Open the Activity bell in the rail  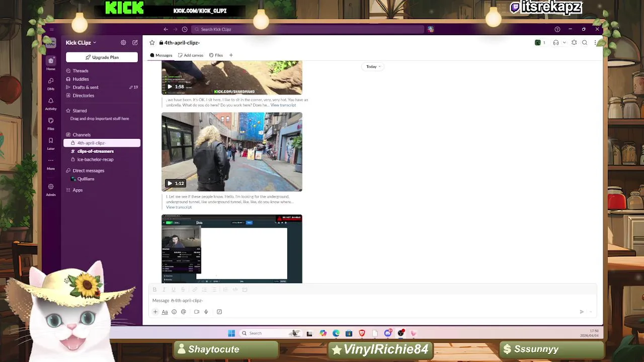tap(51, 104)
